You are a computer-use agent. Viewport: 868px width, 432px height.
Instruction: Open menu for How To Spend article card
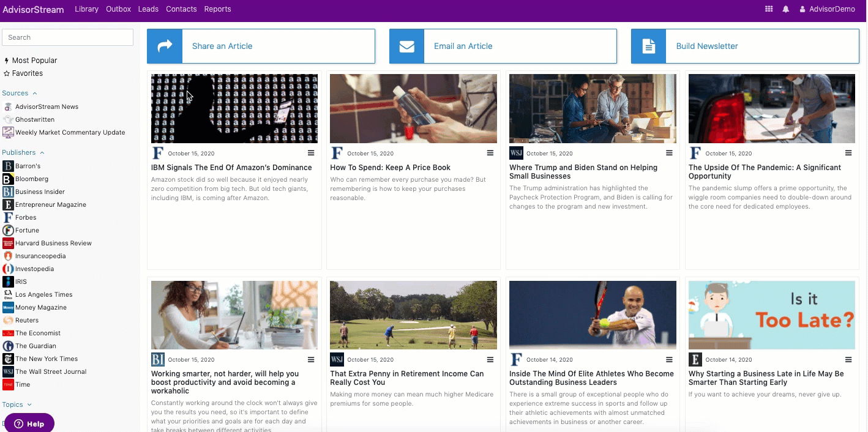point(490,153)
